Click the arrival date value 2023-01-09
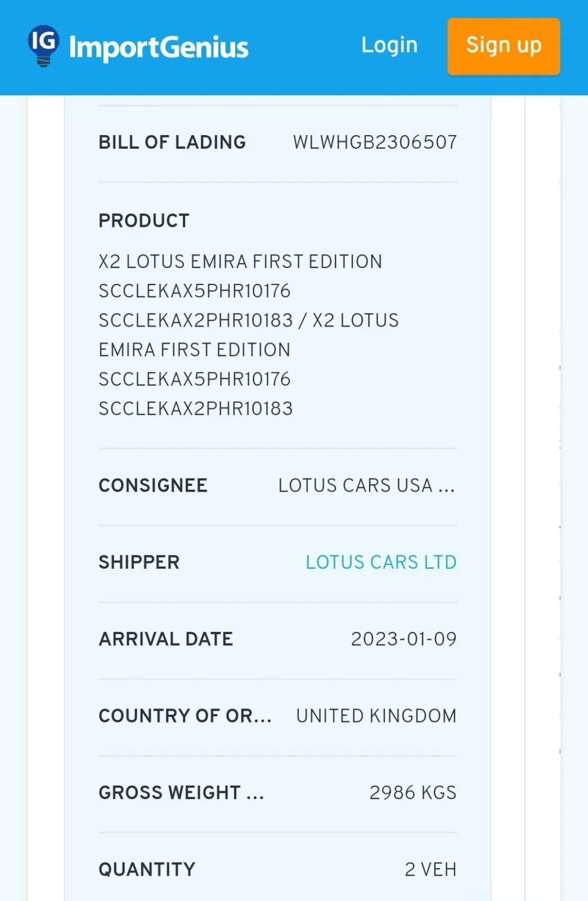 [403, 639]
